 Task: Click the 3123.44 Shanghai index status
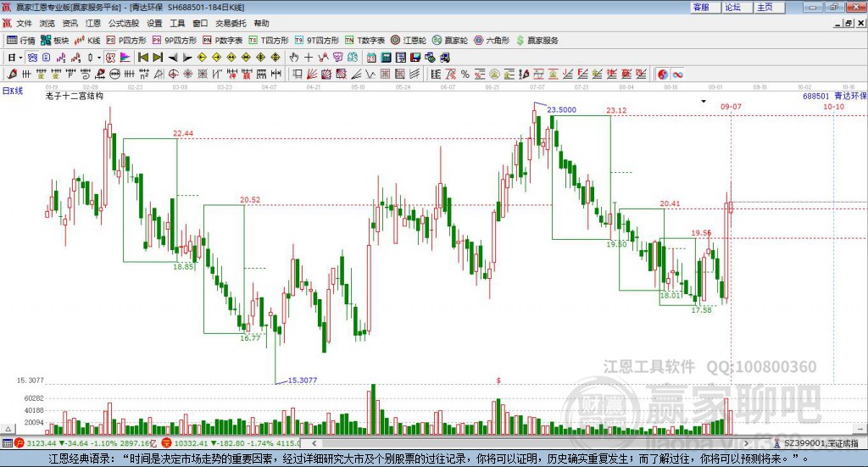pyautogui.click(x=42, y=443)
